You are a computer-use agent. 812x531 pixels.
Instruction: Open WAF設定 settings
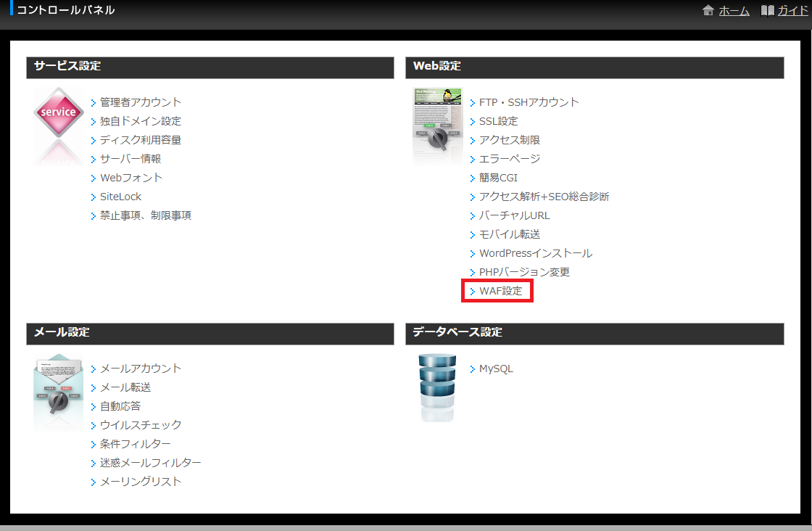(x=500, y=291)
